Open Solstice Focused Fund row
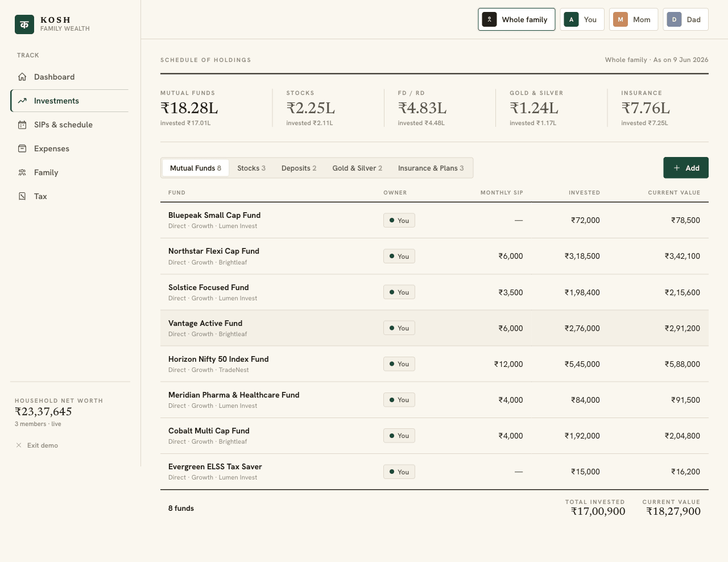The image size is (728, 562). tap(435, 292)
